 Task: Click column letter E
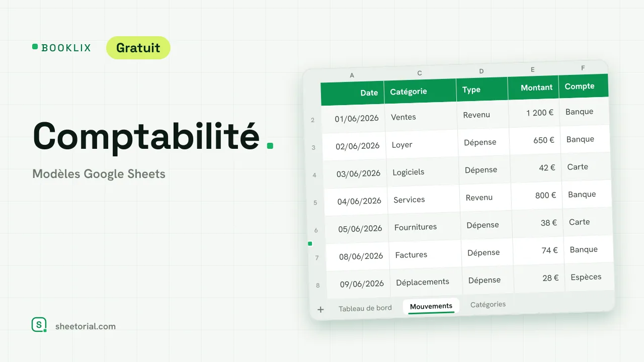point(532,70)
